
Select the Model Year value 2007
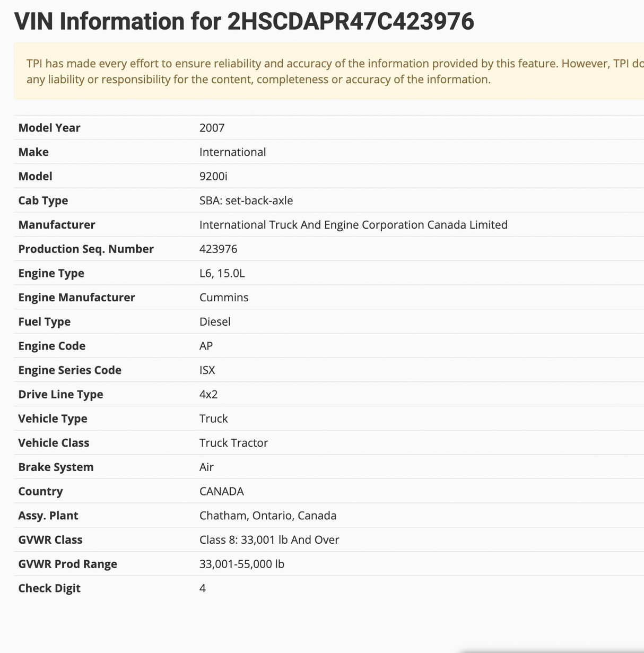212,128
